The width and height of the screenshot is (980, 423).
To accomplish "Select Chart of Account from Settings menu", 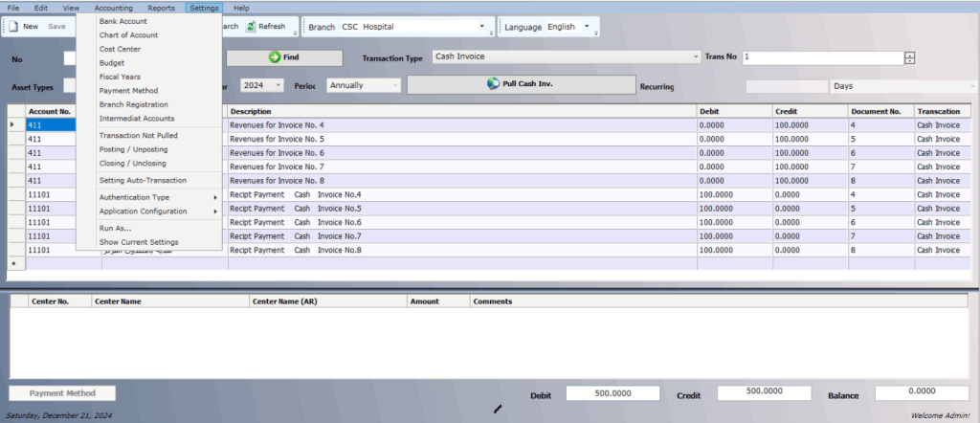I will pos(128,35).
